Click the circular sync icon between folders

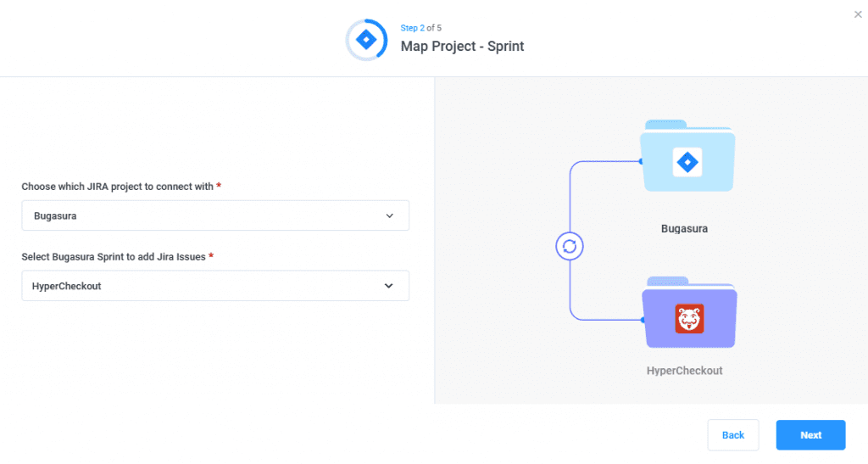[x=570, y=247]
